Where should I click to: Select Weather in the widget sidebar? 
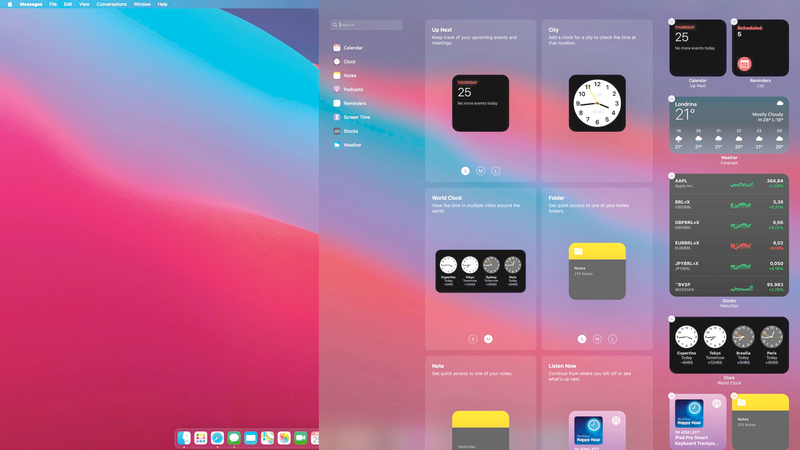tap(352, 145)
